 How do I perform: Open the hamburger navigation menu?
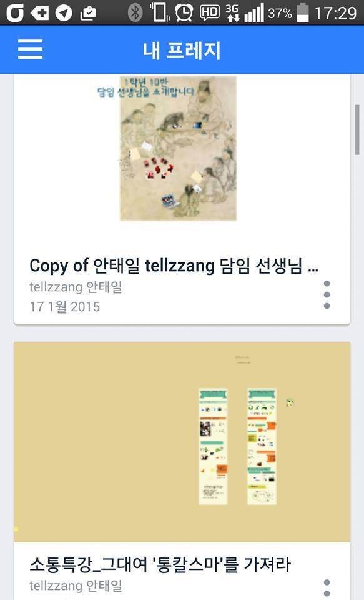pyautogui.click(x=30, y=49)
